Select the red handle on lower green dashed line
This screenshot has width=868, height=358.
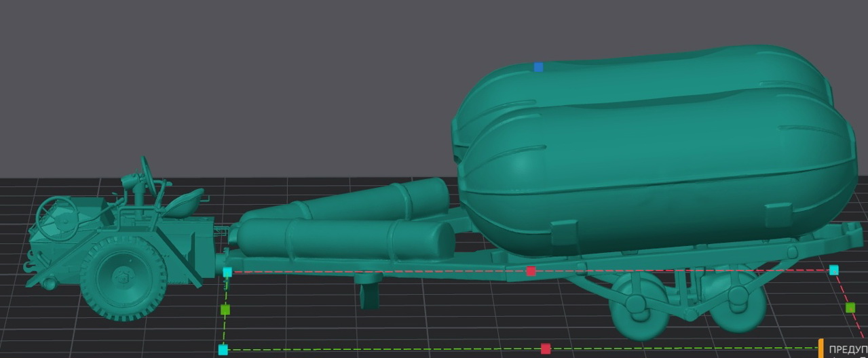click(x=546, y=349)
